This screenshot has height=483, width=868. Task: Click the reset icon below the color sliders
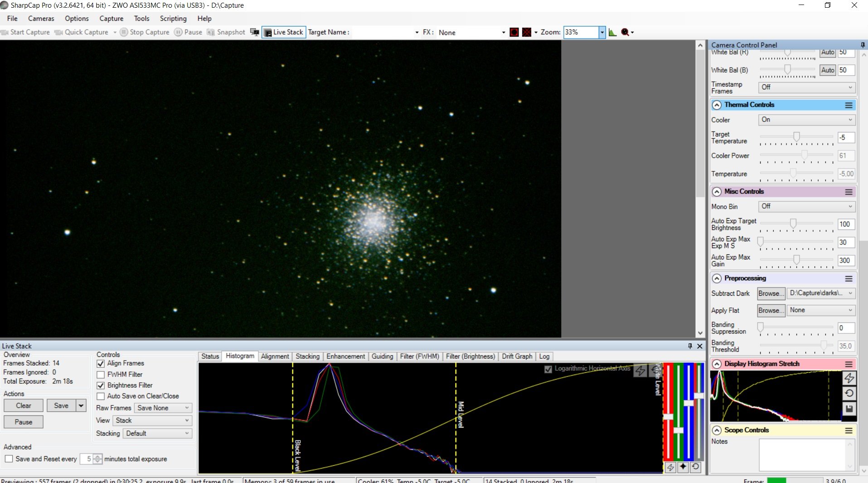tap(695, 467)
